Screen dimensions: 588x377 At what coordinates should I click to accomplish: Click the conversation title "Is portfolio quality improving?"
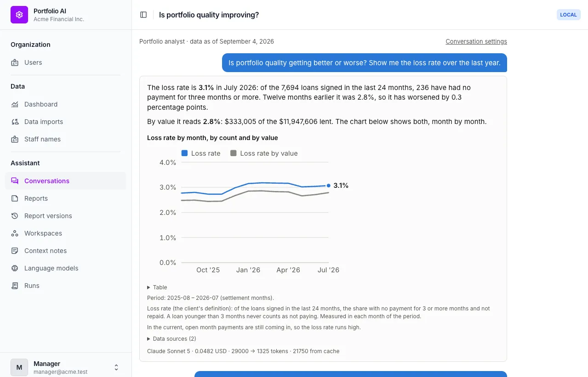coord(209,15)
